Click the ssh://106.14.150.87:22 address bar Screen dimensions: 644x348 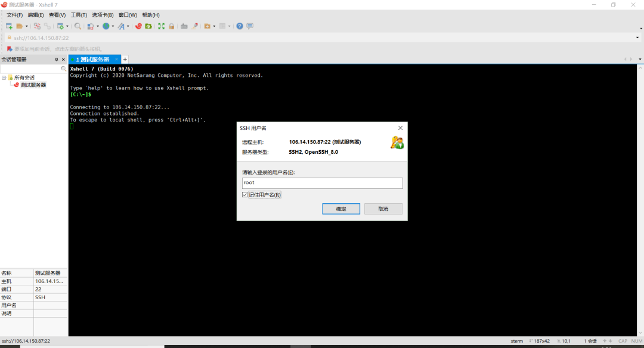[x=320, y=38]
